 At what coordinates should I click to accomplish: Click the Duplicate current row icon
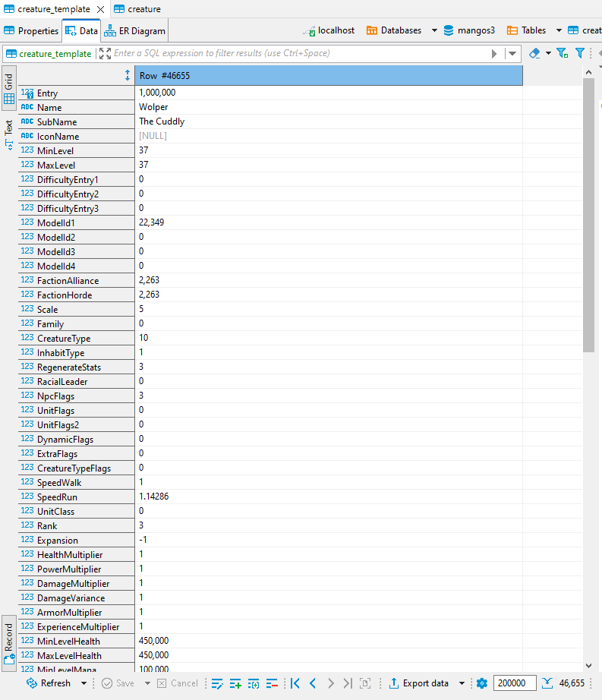254,683
